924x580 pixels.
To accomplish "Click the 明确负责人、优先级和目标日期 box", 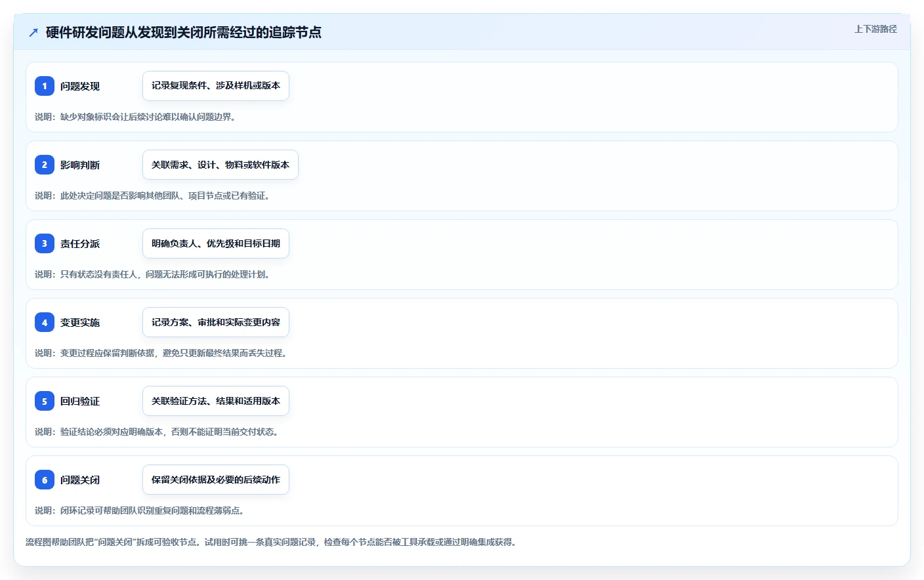I will (x=216, y=243).
